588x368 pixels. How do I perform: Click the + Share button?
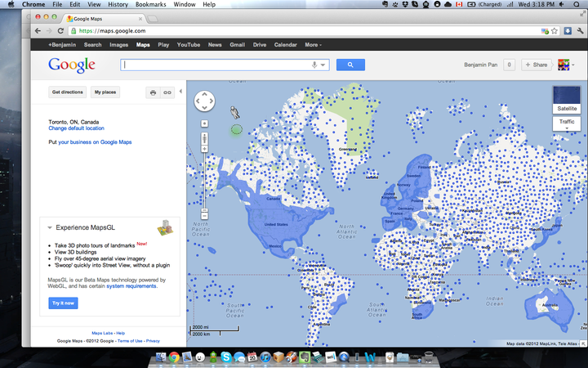point(537,65)
